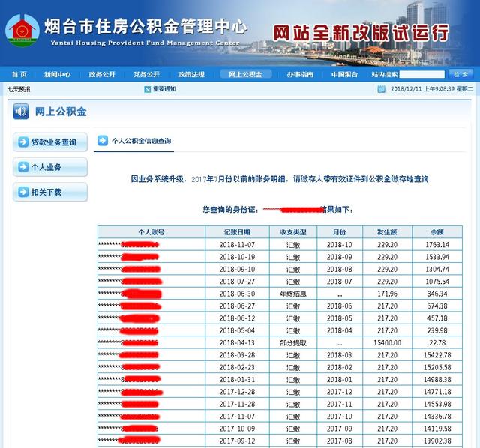Click the 发生额 column header
This screenshot has height=448, width=480.
tap(387, 232)
